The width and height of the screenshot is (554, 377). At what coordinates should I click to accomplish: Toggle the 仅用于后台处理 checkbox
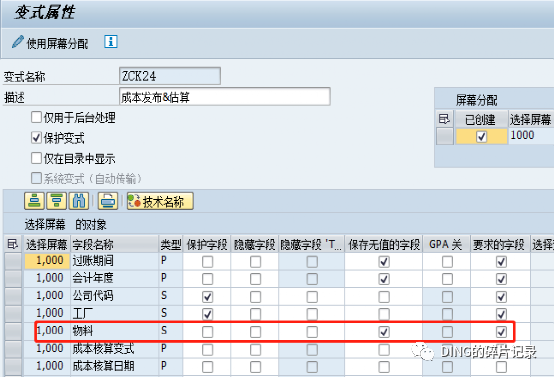coord(36,117)
